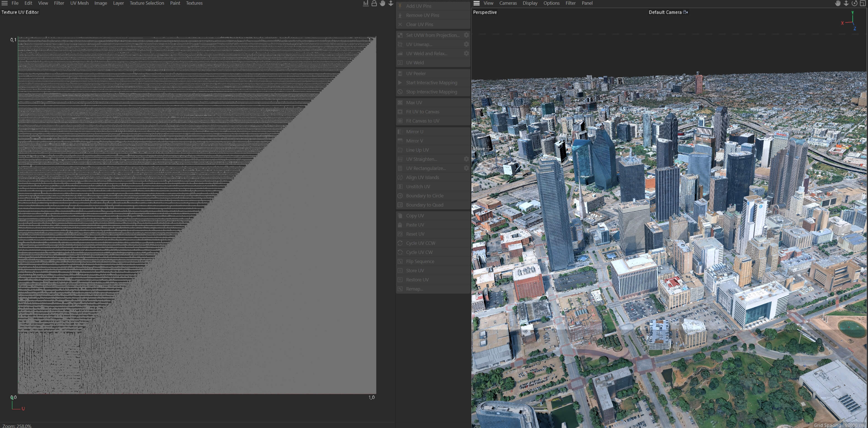
Task: Click Fit UV to Canvas
Action: 433,112
